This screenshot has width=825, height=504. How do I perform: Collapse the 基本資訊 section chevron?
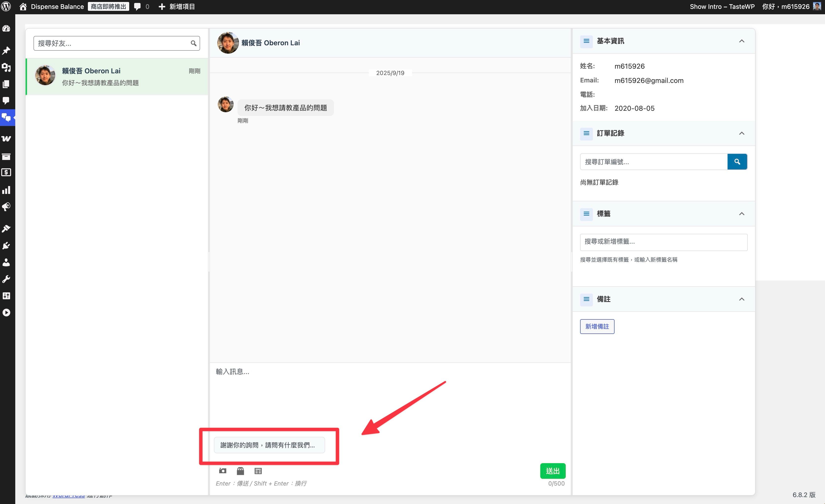coord(742,41)
